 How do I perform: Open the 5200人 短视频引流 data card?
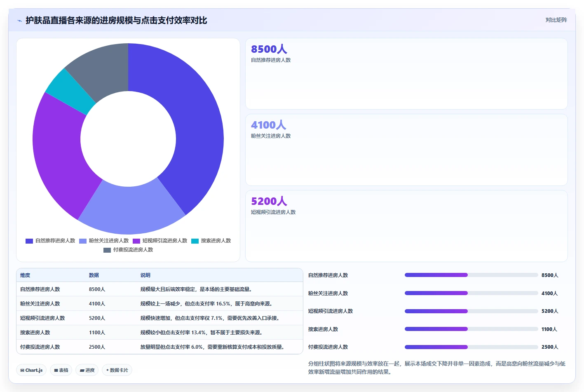click(406, 226)
